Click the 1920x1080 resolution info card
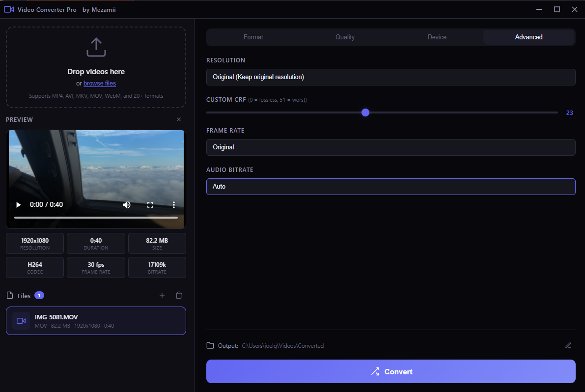 [35, 244]
